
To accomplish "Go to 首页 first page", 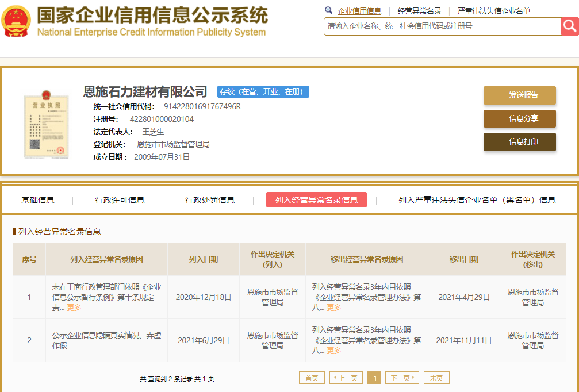I will click(312, 378).
